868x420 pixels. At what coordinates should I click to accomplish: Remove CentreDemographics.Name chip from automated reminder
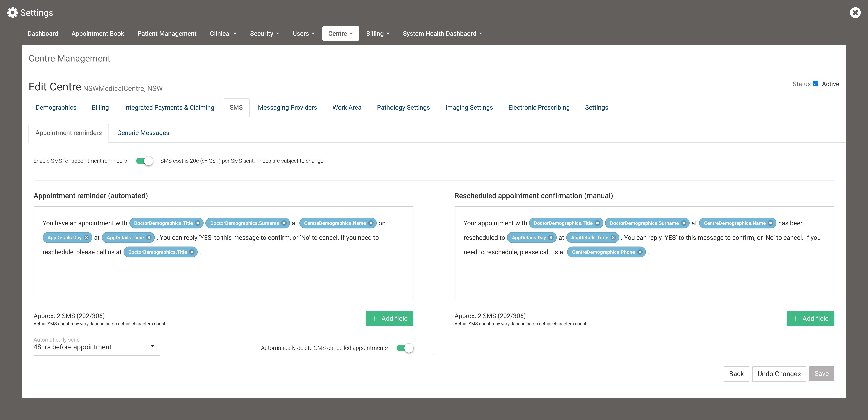pyautogui.click(x=371, y=223)
